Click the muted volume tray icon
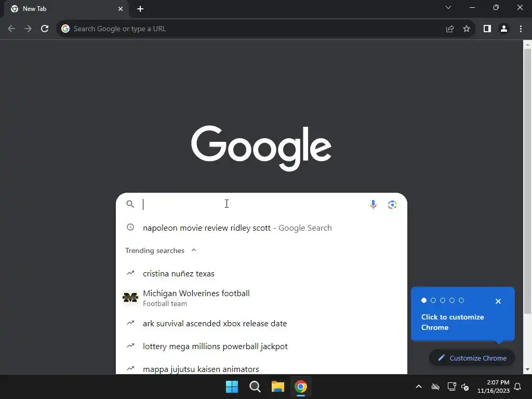The height and width of the screenshot is (399, 532). coord(465,387)
